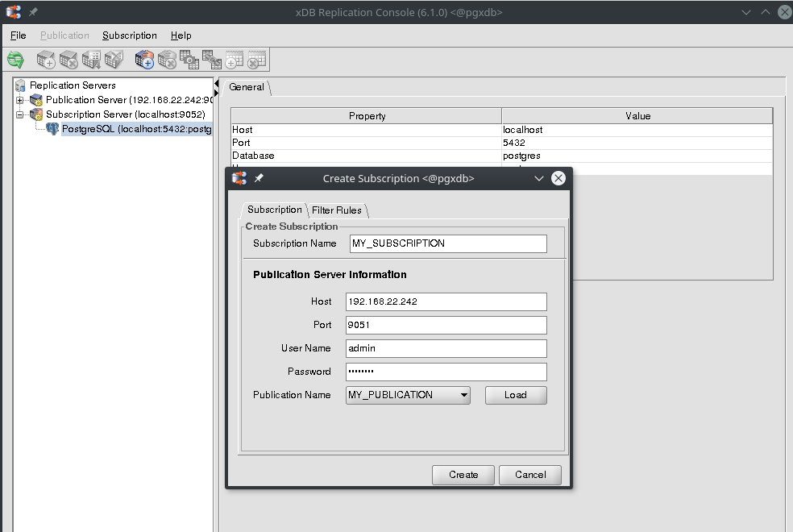Shade the Create Subscription dialog via its title-bar chevron
The width and height of the screenshot is (793, 532).
[x=539, y=178]
